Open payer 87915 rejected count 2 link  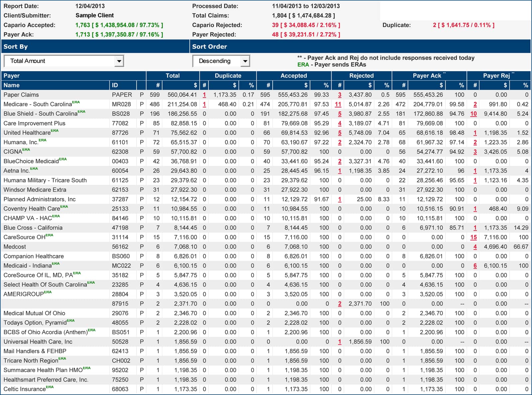(339, 304)
